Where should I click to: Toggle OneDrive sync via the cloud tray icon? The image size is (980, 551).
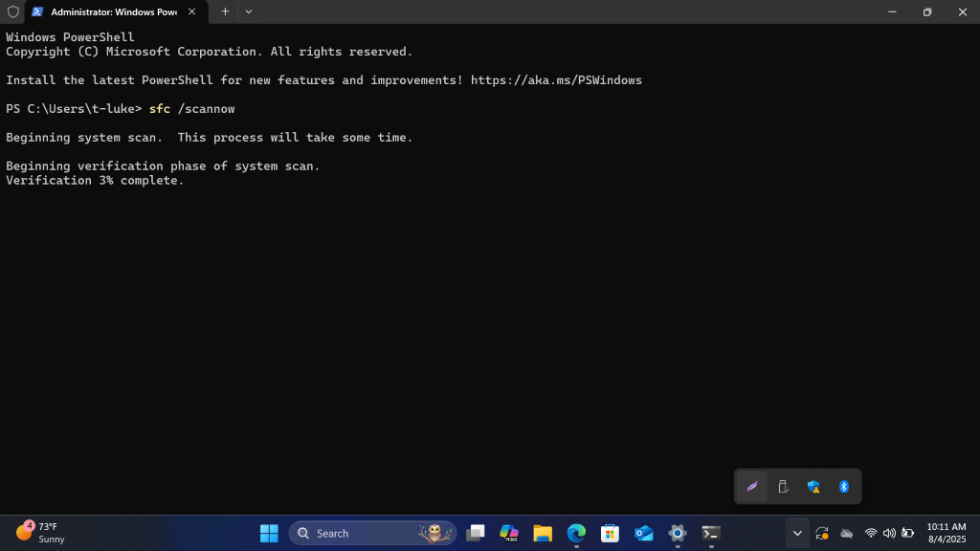(x=846, y=533)
